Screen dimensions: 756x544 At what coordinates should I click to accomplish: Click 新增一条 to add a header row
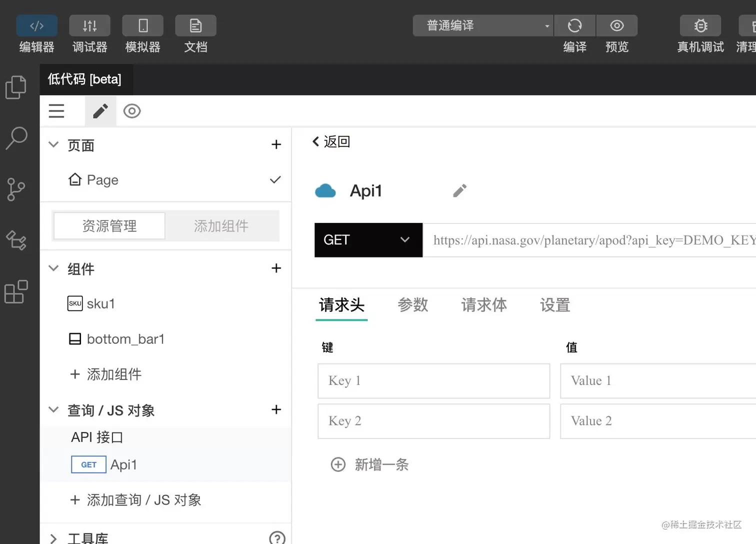point(369,464)
